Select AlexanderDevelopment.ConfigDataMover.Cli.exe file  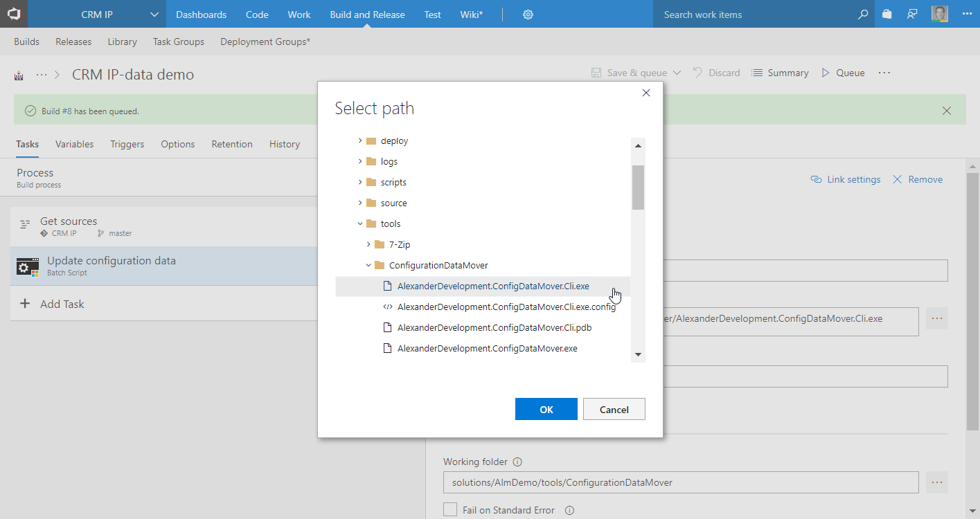[483, 286]
